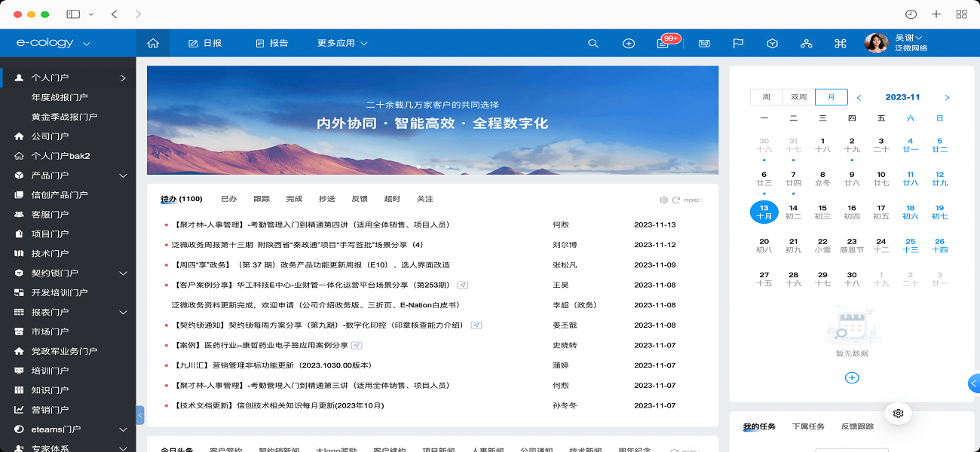Open the blue side drawer arrow
This screenshot has width=980, height=452.
click(974, 383)
